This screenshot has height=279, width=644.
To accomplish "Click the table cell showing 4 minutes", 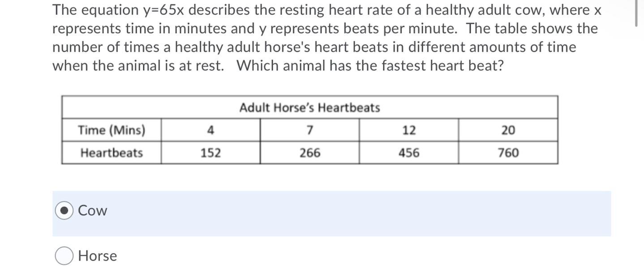I will pos(210,130).
